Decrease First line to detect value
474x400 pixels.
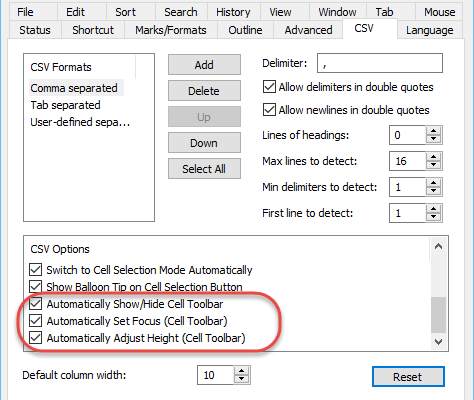(x=433, y=217)
